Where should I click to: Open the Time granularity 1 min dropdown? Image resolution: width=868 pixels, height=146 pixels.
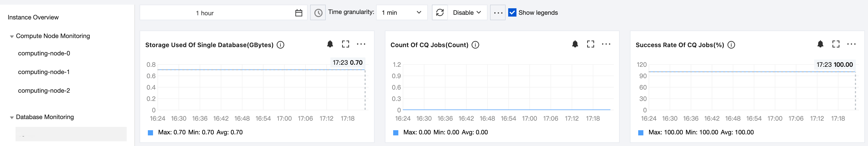[x=401, y=12]
